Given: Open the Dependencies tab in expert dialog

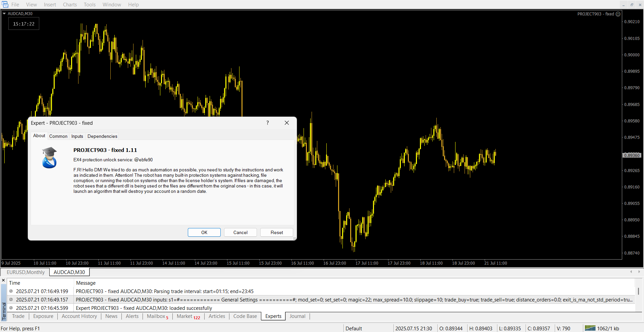Looking at the screenshot, I should point(102,136).
